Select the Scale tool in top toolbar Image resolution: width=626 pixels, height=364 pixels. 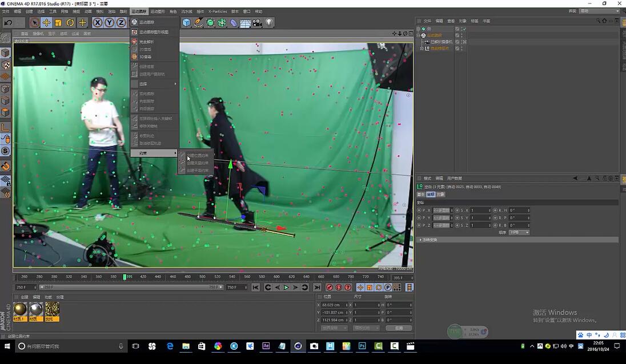[58, 23]
